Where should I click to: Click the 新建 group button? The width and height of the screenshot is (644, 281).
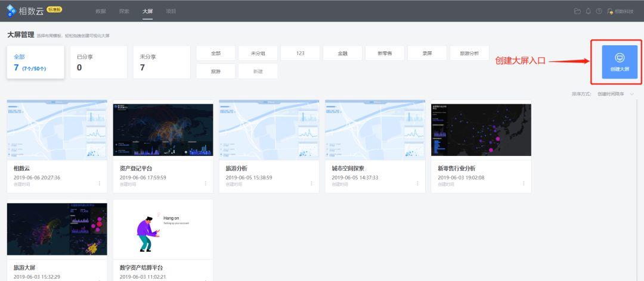(x=258, y=71)
